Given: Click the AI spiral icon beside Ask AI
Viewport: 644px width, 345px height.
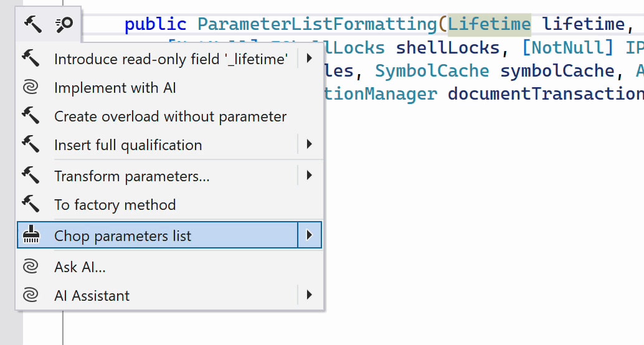Looking at the screenshot, I should (31, 267).
